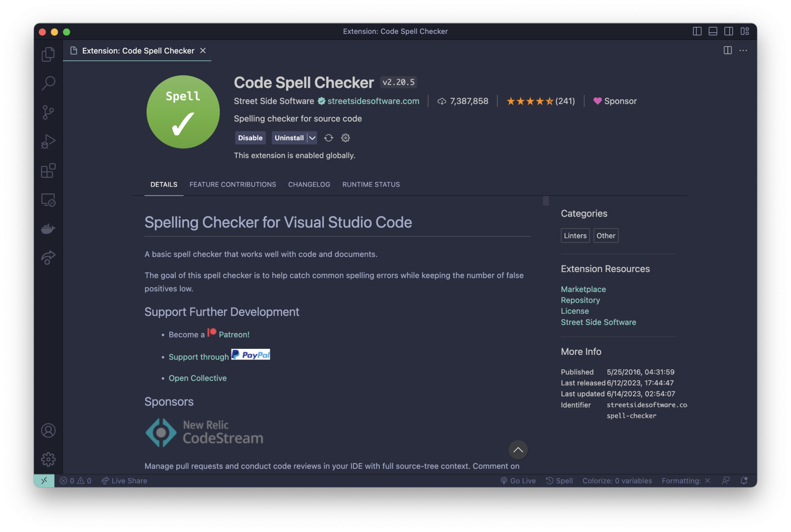The width and height of the screenshot is (791, 532).
Task: Open the Marketplace resource link
Action: [x=583, y=289]
